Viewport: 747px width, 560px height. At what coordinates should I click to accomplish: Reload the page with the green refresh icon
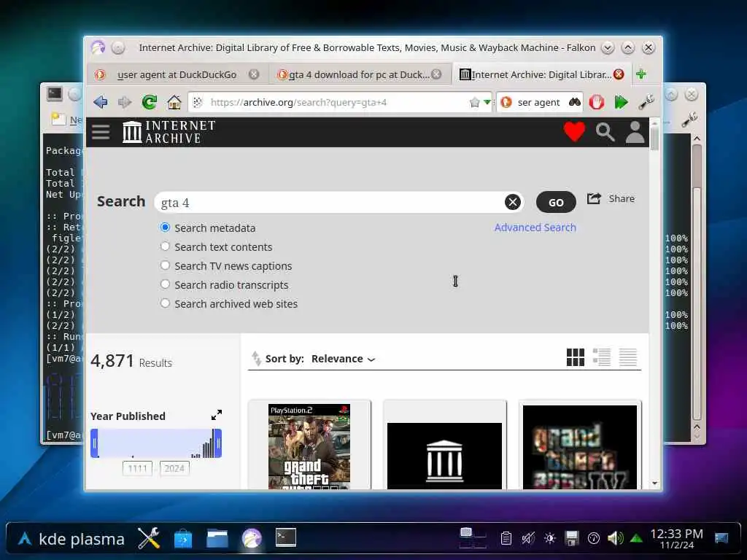click(149, 102)
